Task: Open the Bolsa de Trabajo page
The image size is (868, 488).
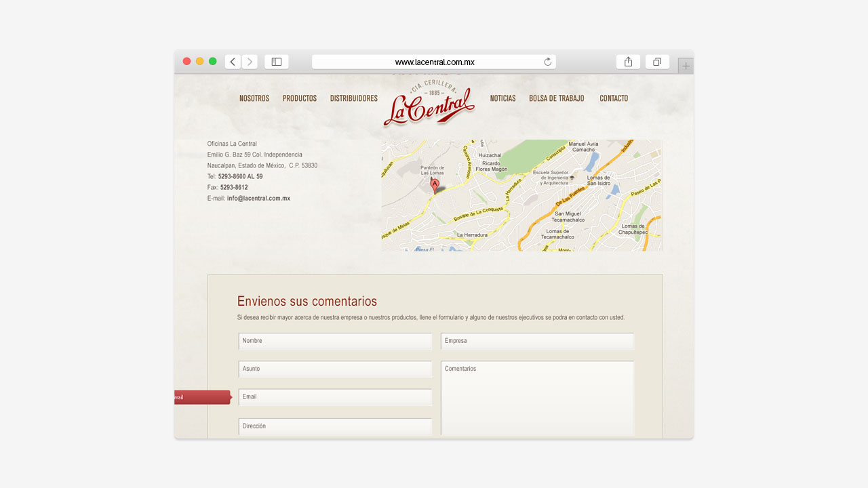Action: tap(557, 98)
